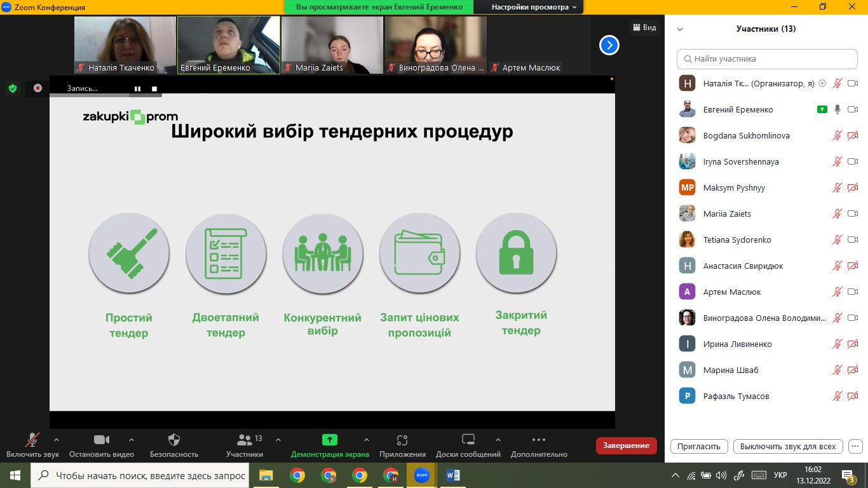Select Евгений Еременко video thumbnail

[x=229, y=45]
